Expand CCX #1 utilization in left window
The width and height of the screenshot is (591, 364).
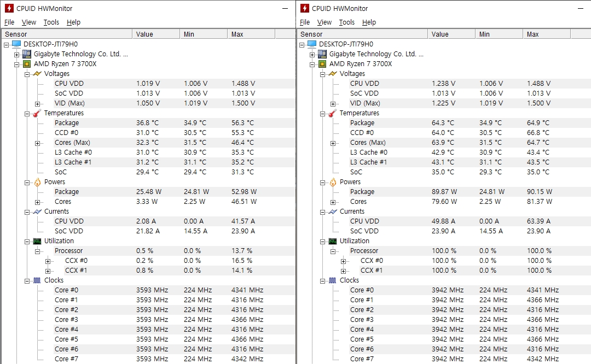point(48,271)
